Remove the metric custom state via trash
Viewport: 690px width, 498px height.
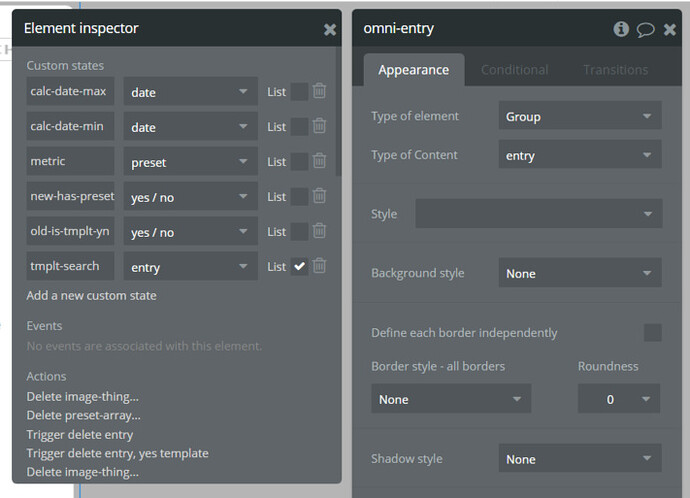[x=319, y=161]
